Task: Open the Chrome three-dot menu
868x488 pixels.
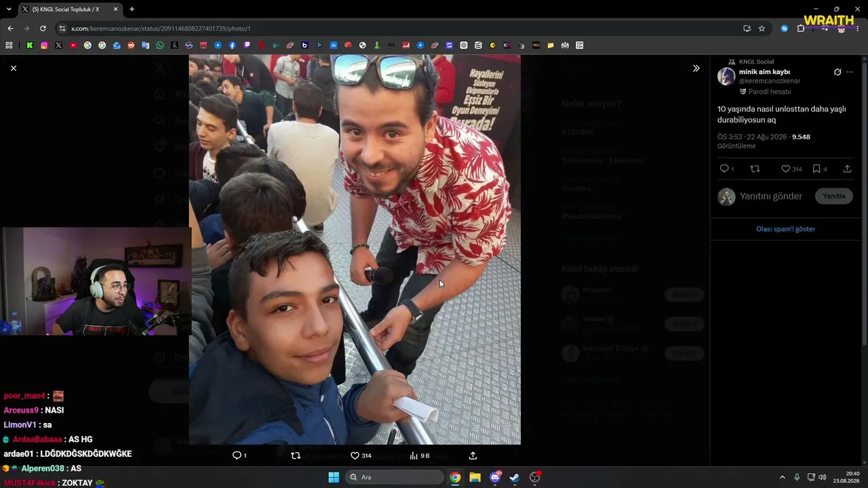Action: [x=856, y=28]
